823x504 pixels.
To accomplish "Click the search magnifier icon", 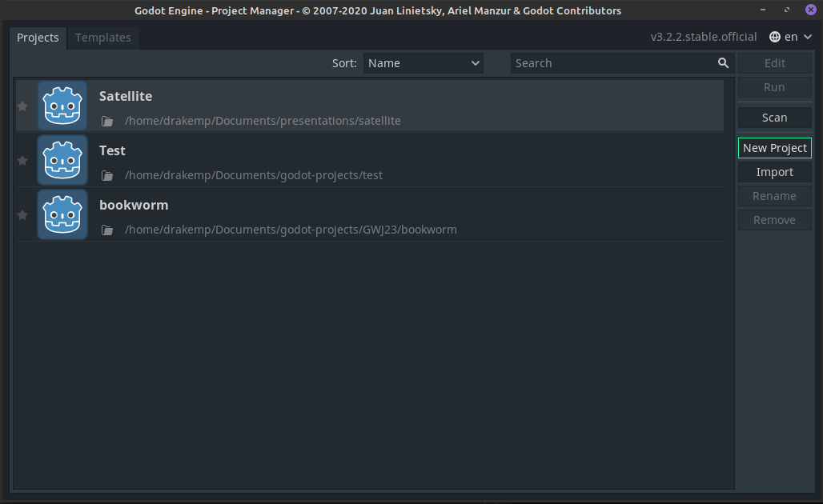I will pyautogui.click(x=723, y=63).
